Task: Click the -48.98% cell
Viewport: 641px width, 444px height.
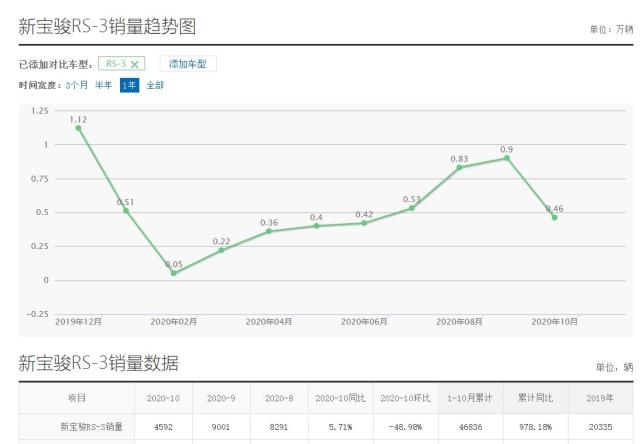Action: [x=406, y=427]
